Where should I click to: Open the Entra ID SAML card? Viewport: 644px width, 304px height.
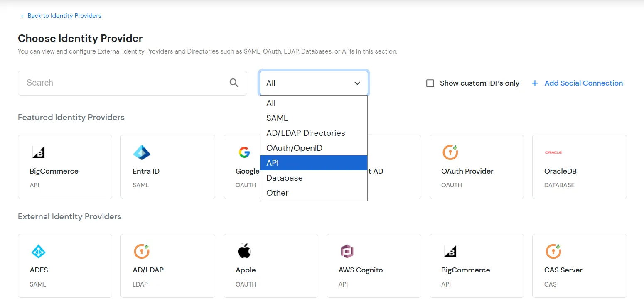pyautogui.click(x=168, y=167)
